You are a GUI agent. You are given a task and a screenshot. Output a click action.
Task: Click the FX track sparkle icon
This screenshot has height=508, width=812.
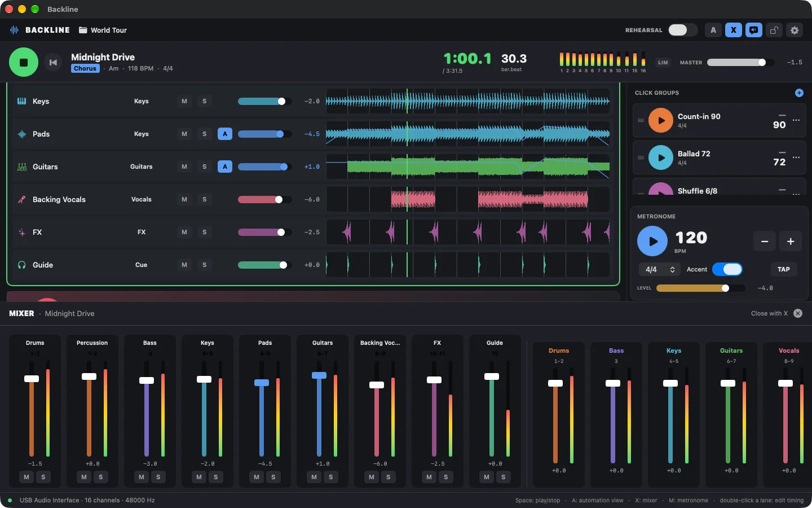[x=22, y=232]
